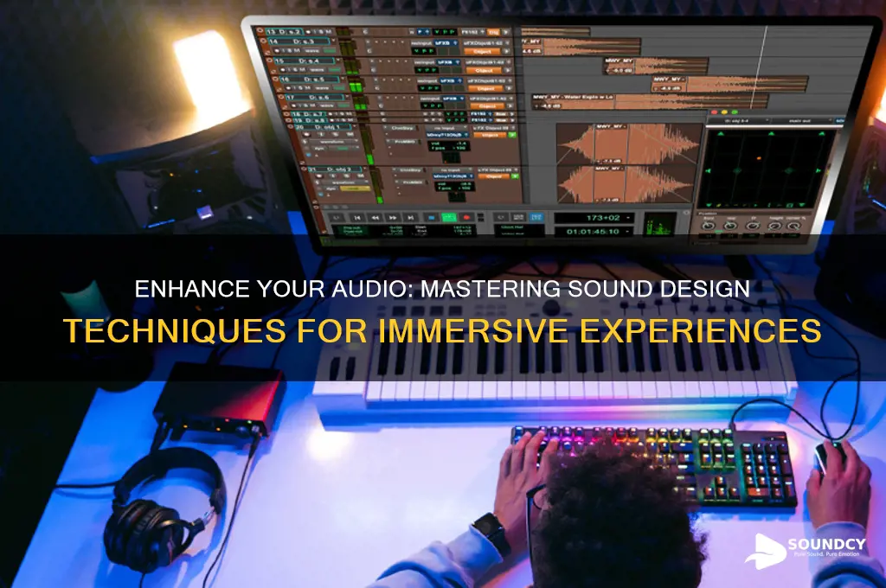Open the waveform dropdown on track 20

coord(334,142)
